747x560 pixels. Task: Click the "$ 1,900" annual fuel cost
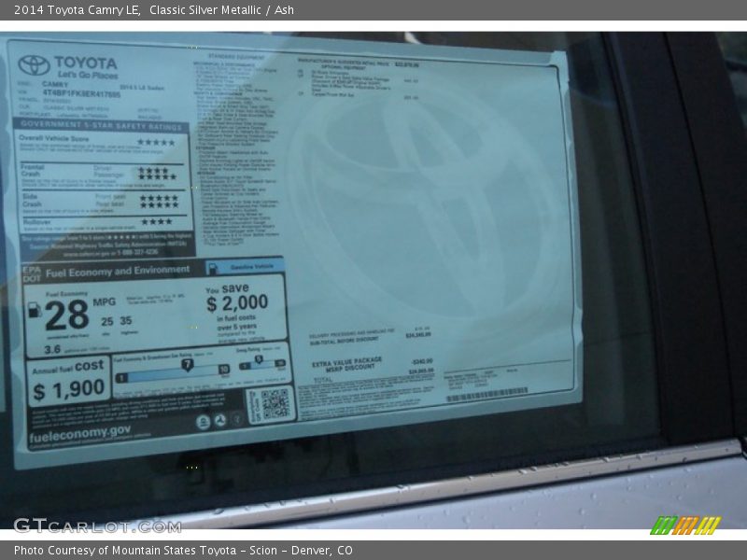(x=69, y=389)
